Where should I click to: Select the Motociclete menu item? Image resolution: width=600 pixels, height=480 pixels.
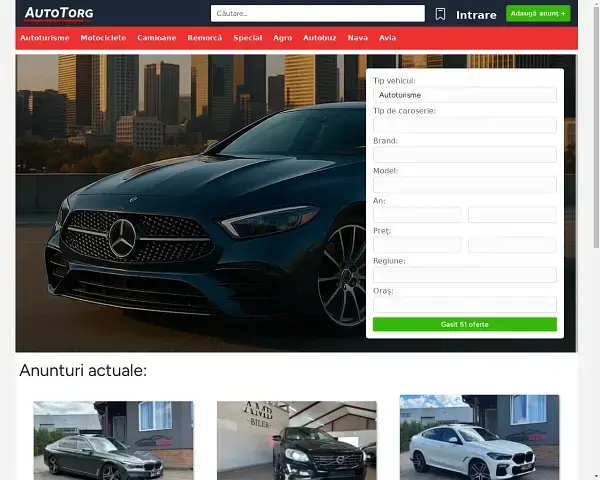[103, 38]
